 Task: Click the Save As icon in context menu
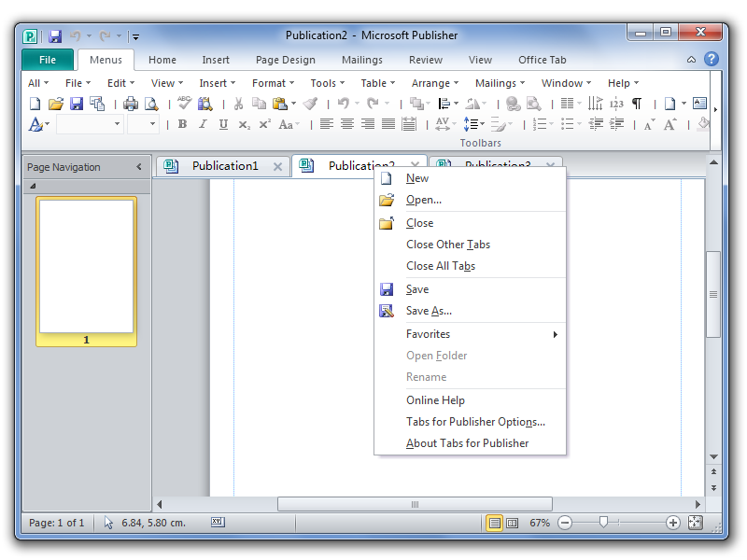(x=387, y=311)
